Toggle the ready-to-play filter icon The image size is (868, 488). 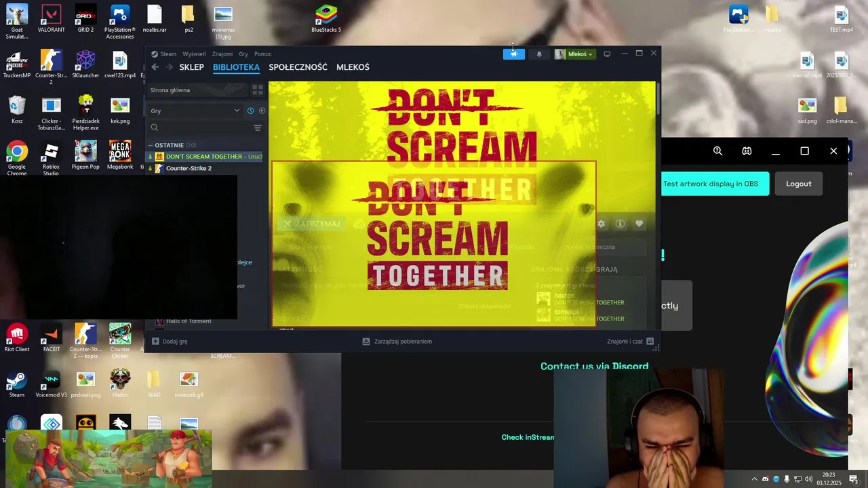coord(262,110)
